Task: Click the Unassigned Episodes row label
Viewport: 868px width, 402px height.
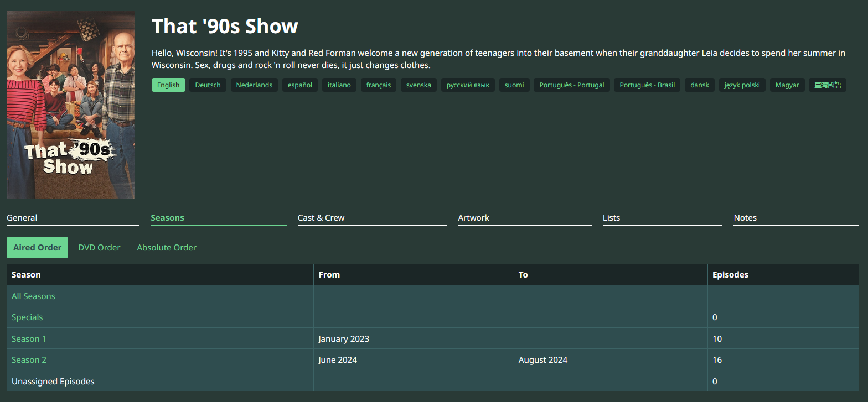Action: pos(53,382)
